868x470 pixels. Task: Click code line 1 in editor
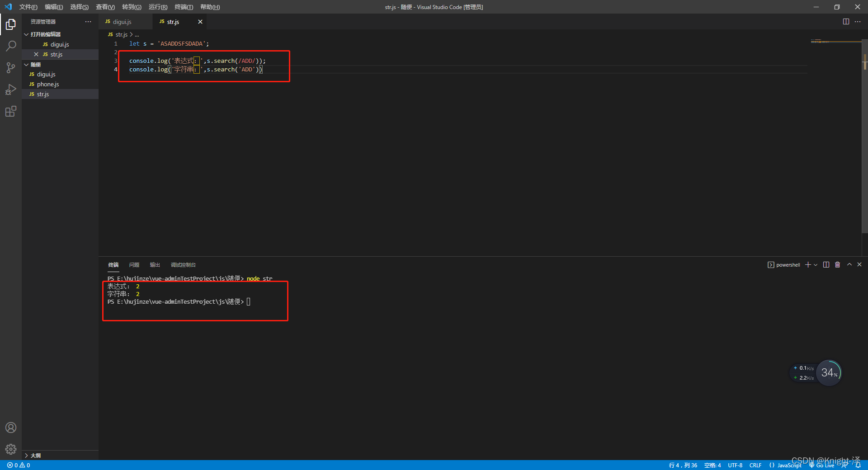169,44
